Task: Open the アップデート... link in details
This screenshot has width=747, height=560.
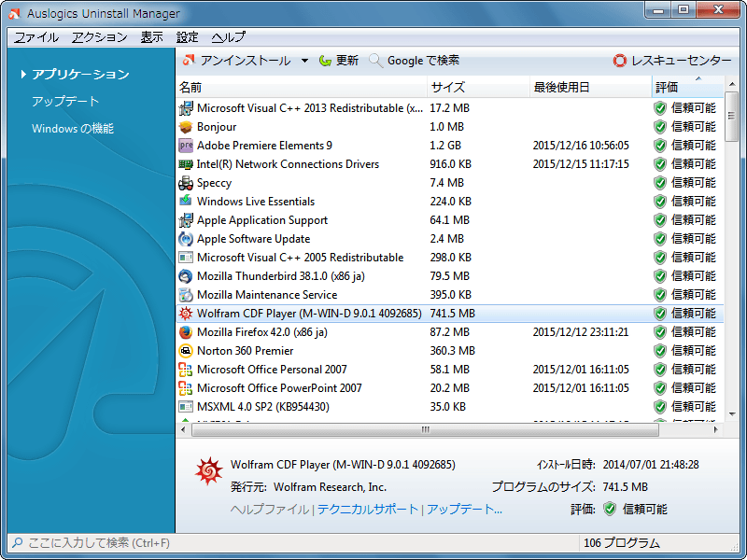Action: point(464,510)
